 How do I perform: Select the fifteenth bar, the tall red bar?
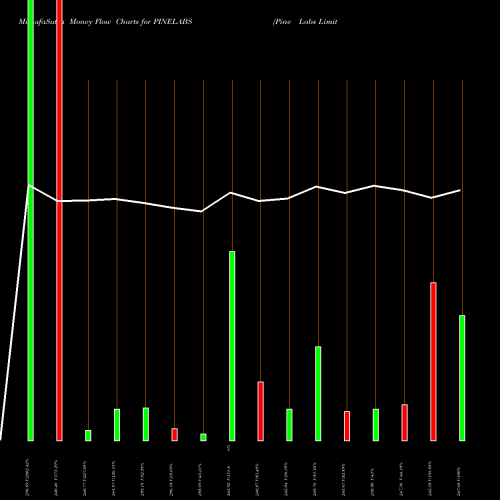coord(433,362)
